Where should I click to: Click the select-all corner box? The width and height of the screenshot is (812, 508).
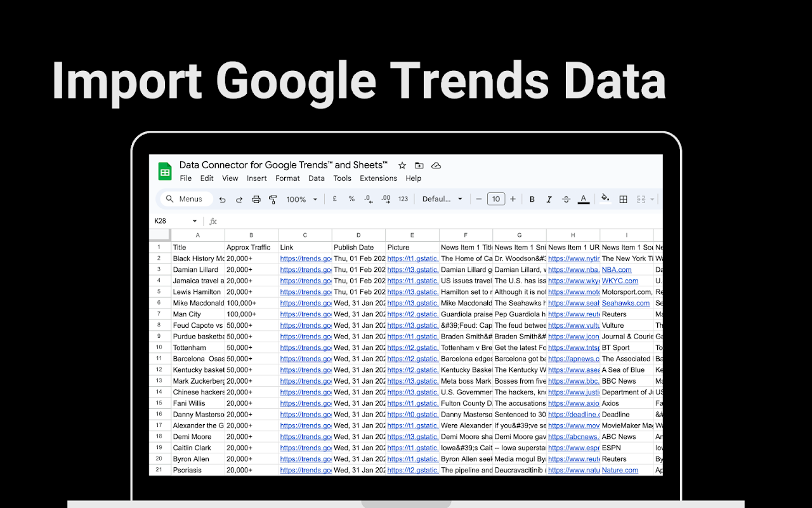pos(160,235)
